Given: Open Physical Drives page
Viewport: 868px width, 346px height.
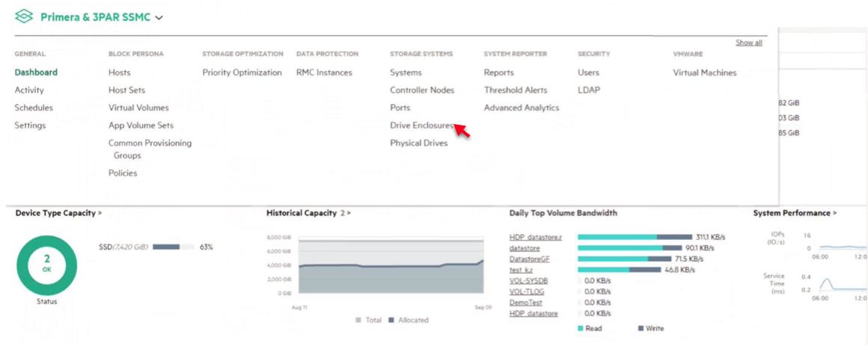Looking at the screenshot, I should (x=419, y=143).
